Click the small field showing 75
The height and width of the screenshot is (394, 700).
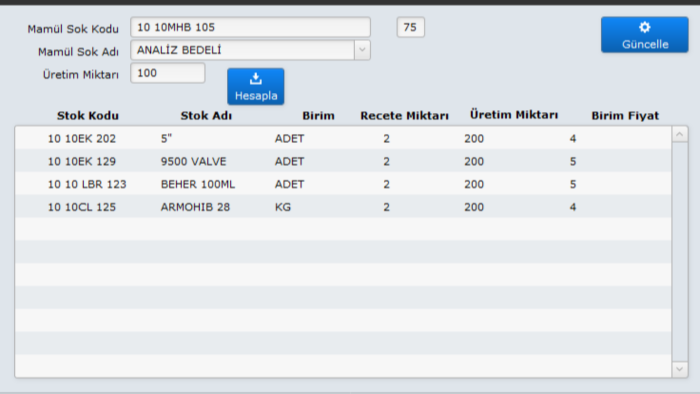pyautogui.click(x=410, y=27)
